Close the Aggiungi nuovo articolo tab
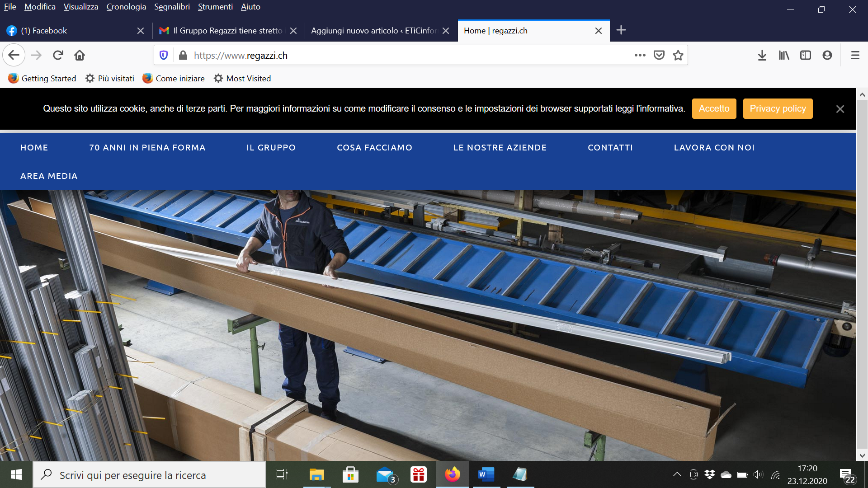Screen dimensions: 868x488 tap(446, 31)
